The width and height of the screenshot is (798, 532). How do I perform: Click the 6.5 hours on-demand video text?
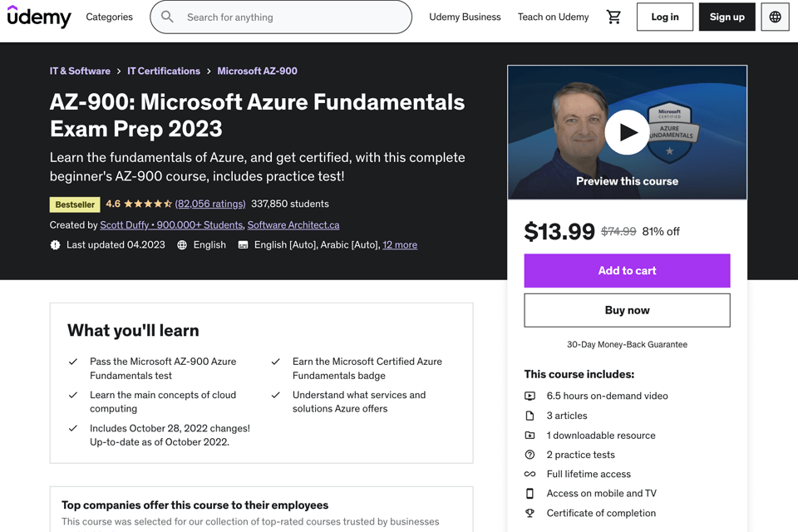tap(607, 396)
